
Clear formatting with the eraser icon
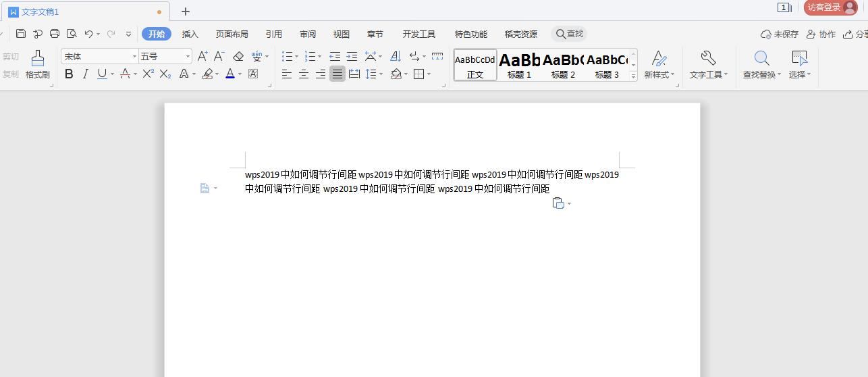click(238, 56)
